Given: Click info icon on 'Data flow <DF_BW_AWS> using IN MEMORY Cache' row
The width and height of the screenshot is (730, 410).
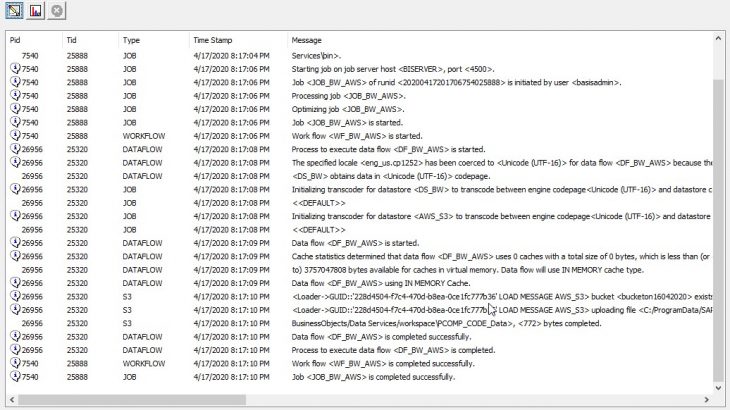Looking at the screenshot, I should [x=15, y=283].
